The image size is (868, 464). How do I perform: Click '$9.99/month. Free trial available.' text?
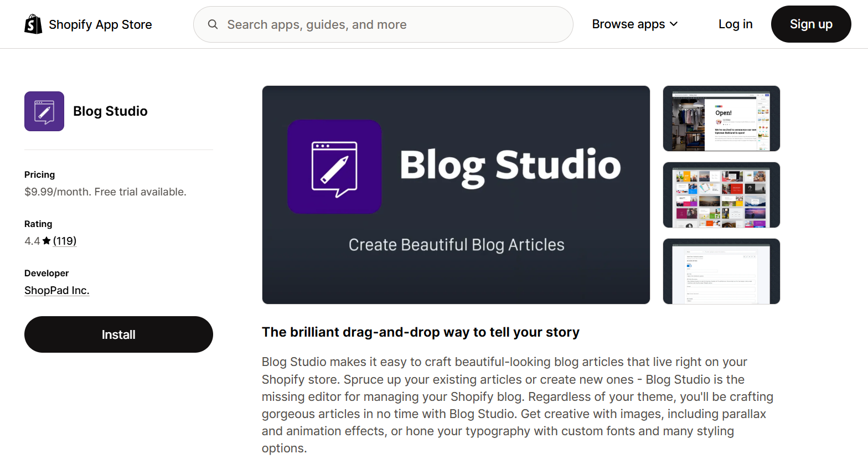tap(105, 192)
